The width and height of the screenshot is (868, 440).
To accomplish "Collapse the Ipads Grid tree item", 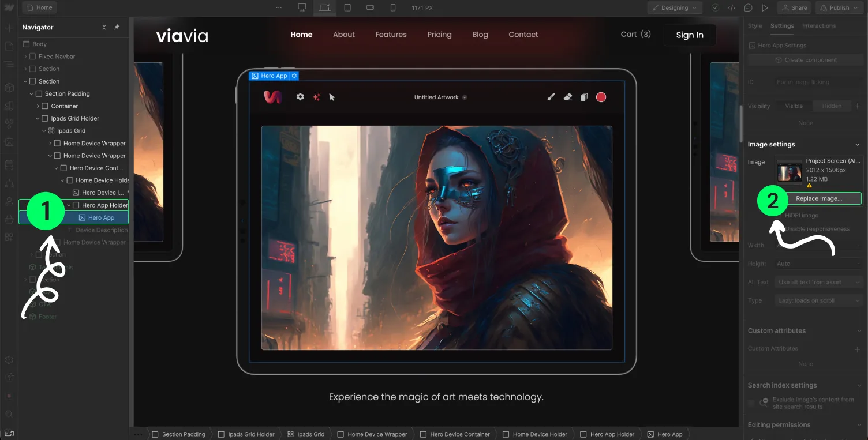I will tap(44, 131).
